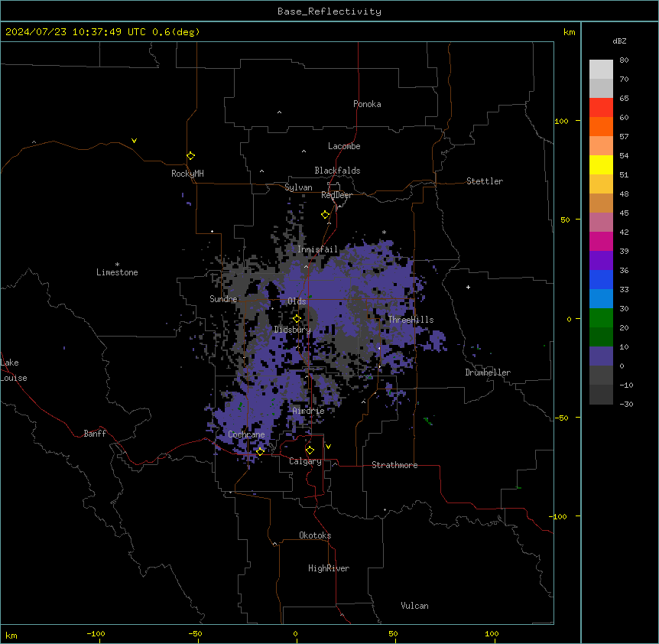Image resolution: width=659 pixels, height=644 pixels.
Task: Click the Okotoks label
Action: click(x=315, y=535)
